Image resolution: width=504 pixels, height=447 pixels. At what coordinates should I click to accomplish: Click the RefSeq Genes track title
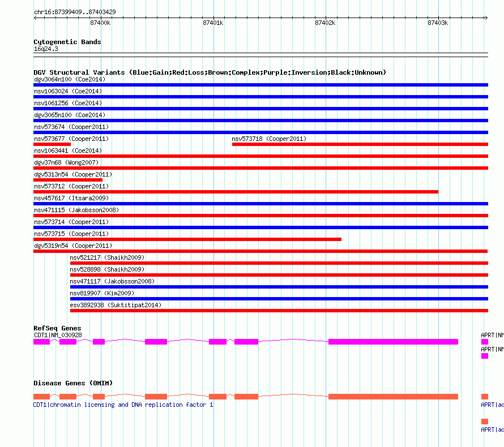(57, 328)
